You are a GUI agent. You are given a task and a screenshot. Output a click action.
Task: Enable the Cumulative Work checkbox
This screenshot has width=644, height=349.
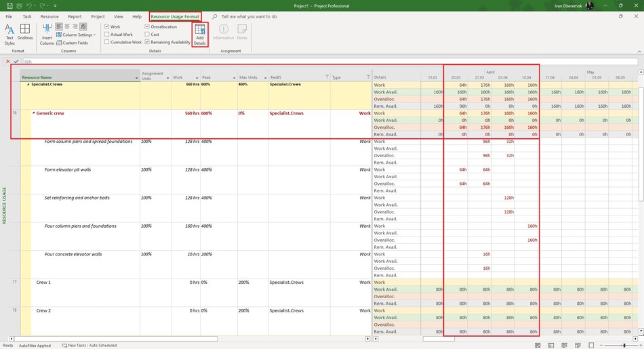[x=107, y=42]
